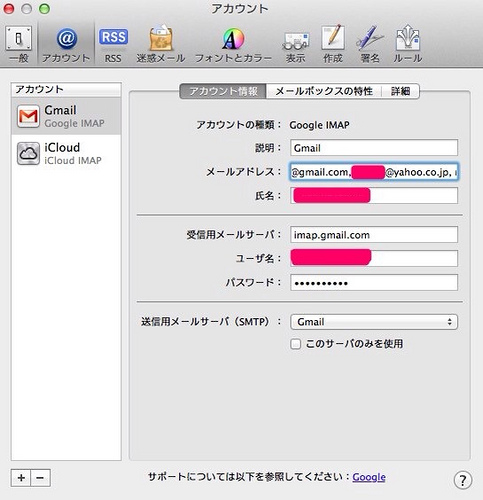
Task: Click the ユーザ名 (user name) field
Action: tap(374, 258)
